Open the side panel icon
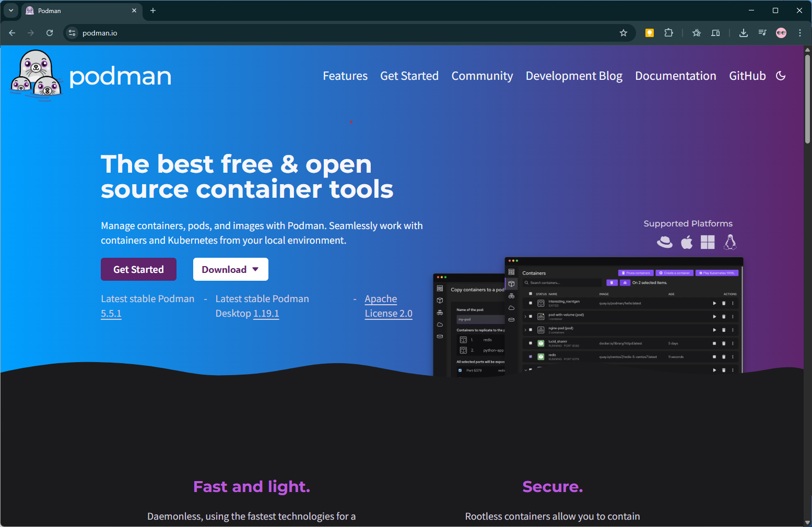Viewport: 812px width, 527px height. [x=715, y=33]
